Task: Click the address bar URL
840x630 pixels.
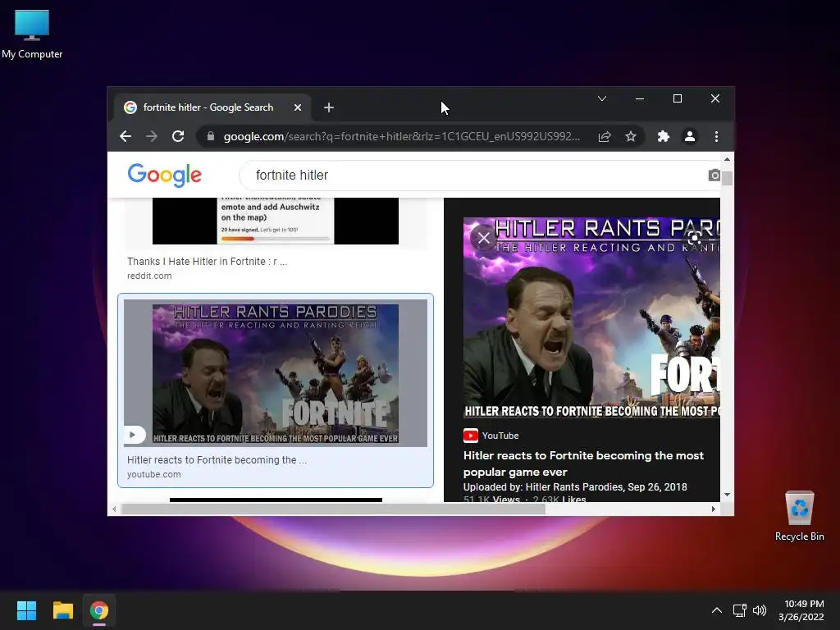Action: click(401, 137)
